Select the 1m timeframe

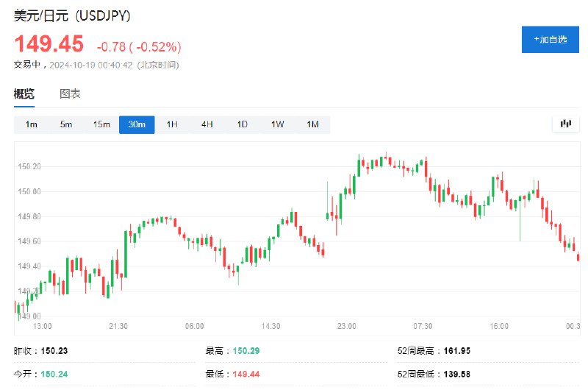tap(32, 124)
